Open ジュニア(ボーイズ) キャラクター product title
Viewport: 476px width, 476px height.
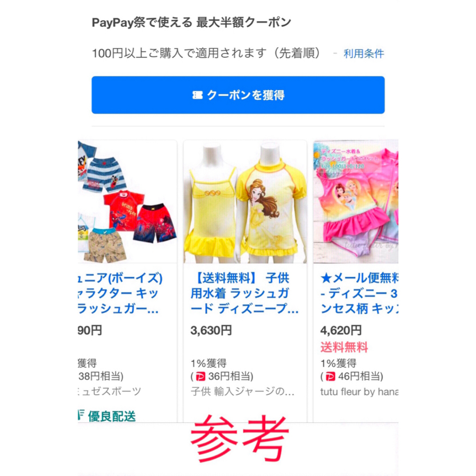click(120, 293)
